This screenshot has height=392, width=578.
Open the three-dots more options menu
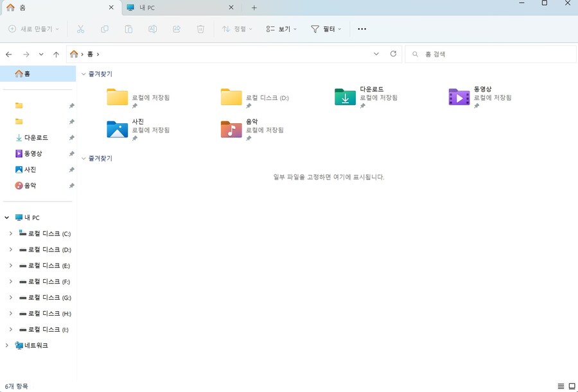point(362,29)
